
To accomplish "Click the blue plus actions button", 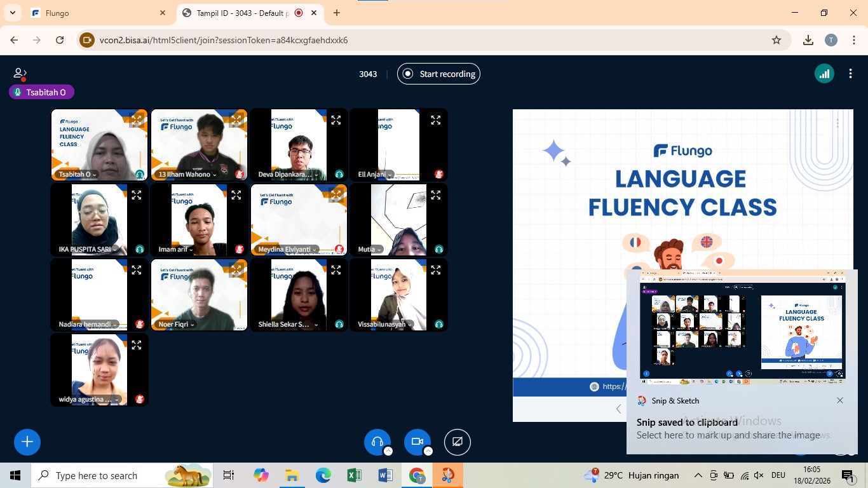I will click(27, 442).
